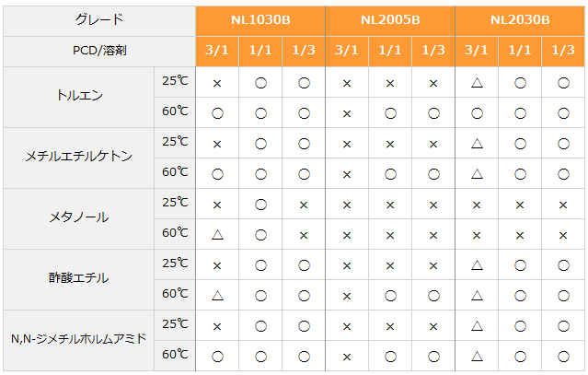This screenshot has width=588, height=375.
Task: Click the circle in トルエン 60℃ NL1030B 3/1
Action: click(217, 113)
